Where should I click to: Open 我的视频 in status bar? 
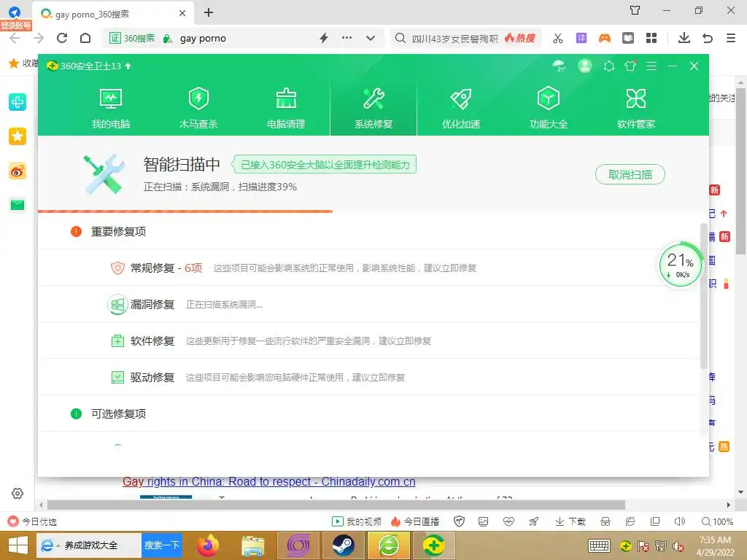point(356,522)
